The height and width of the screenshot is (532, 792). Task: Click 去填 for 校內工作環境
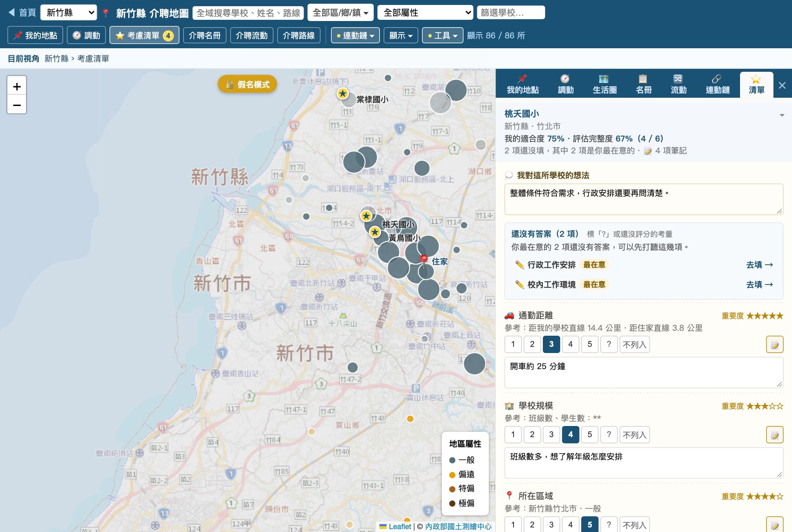click(759, 285)
